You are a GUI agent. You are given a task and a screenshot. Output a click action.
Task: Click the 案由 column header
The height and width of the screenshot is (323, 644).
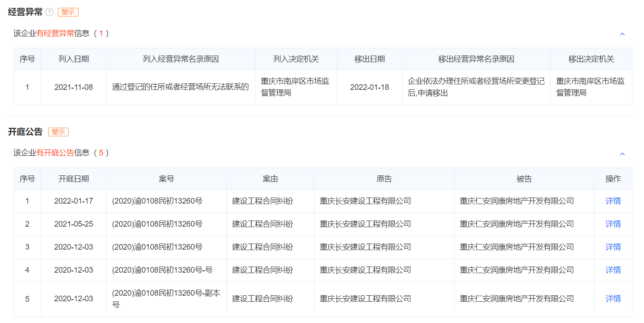pyautogui.click(x=271, y=179)
